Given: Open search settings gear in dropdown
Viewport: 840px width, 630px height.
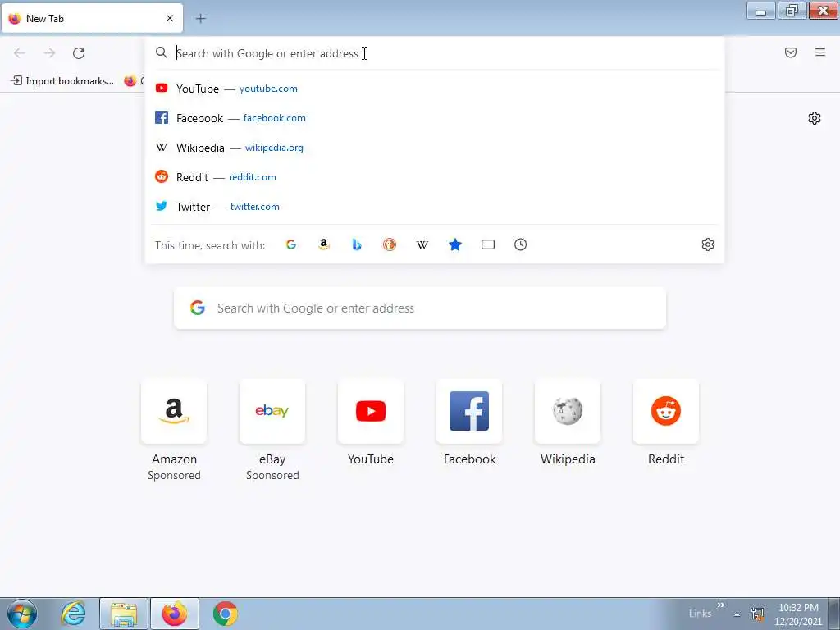Looking at the screenshot, I should point(708,244).
